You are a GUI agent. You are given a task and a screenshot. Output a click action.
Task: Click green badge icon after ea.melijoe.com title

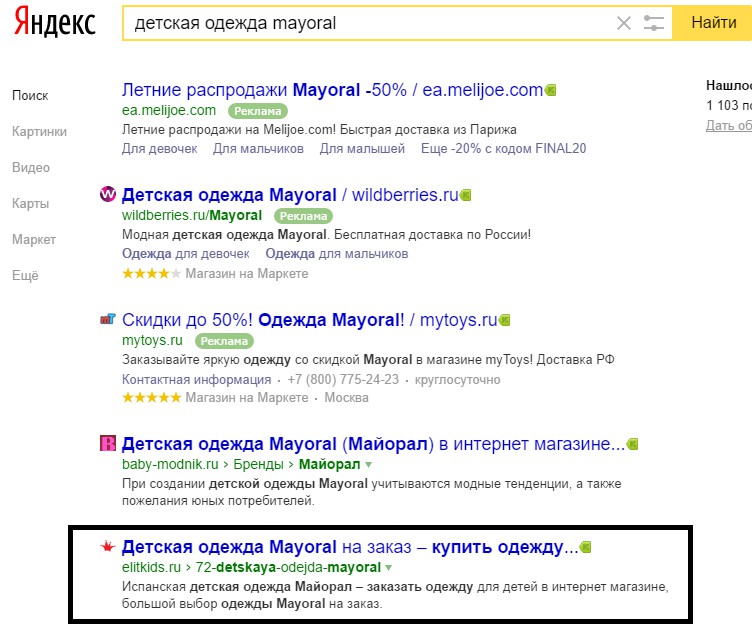(551, 90)
